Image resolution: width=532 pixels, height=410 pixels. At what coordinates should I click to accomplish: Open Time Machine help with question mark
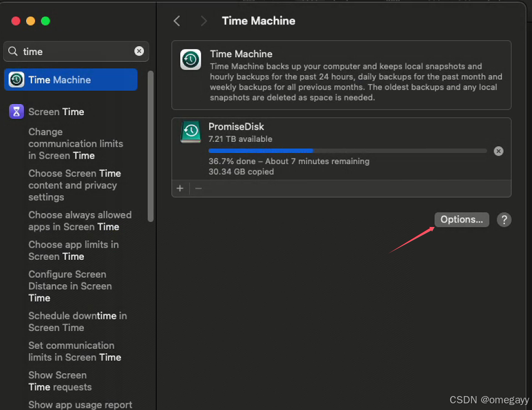(504, 220)
